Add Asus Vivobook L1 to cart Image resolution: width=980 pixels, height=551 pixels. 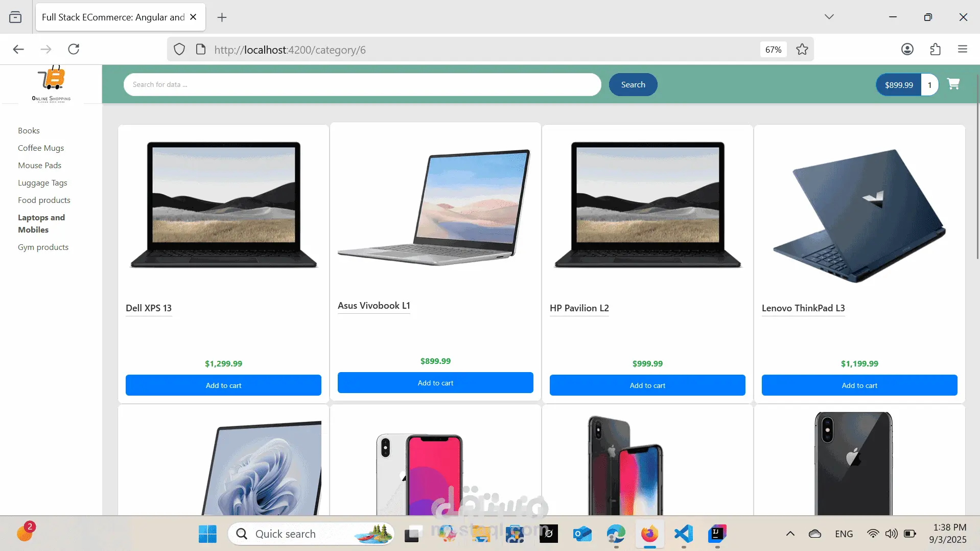pyautogui.click(x=435, y=383)
